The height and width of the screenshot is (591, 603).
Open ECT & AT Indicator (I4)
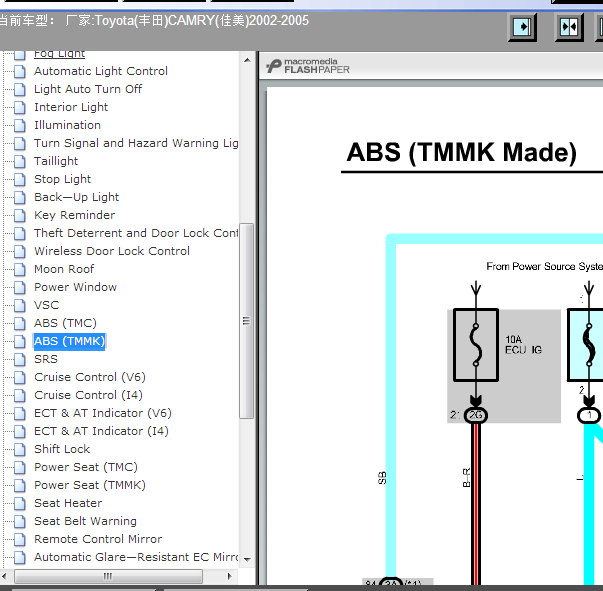pos(101,431)
